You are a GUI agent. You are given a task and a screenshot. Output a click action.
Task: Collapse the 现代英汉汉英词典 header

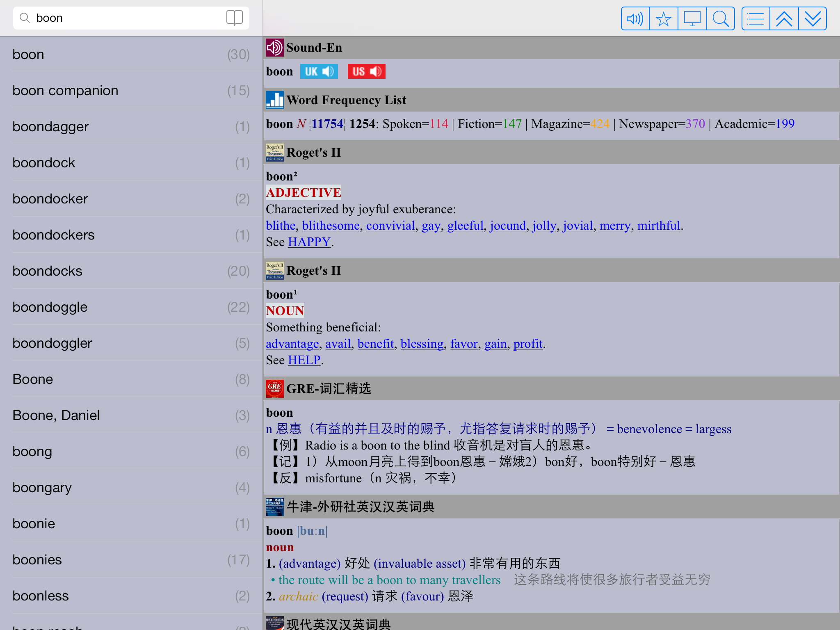click(551, 622)
